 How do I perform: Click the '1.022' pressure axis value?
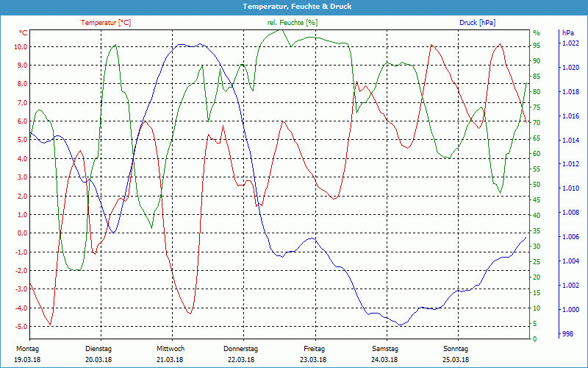(x=570, y=43)
